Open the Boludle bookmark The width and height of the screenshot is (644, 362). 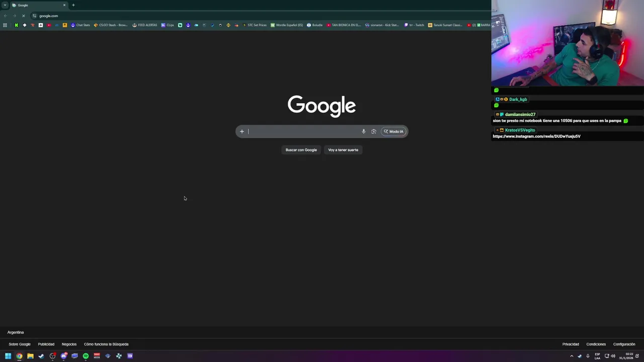click(315, 25)
